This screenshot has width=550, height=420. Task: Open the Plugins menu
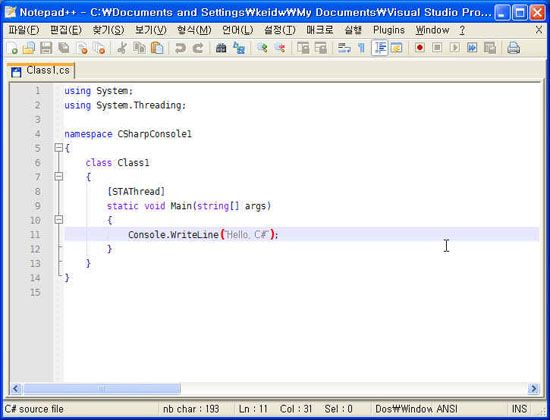point(389,30)
